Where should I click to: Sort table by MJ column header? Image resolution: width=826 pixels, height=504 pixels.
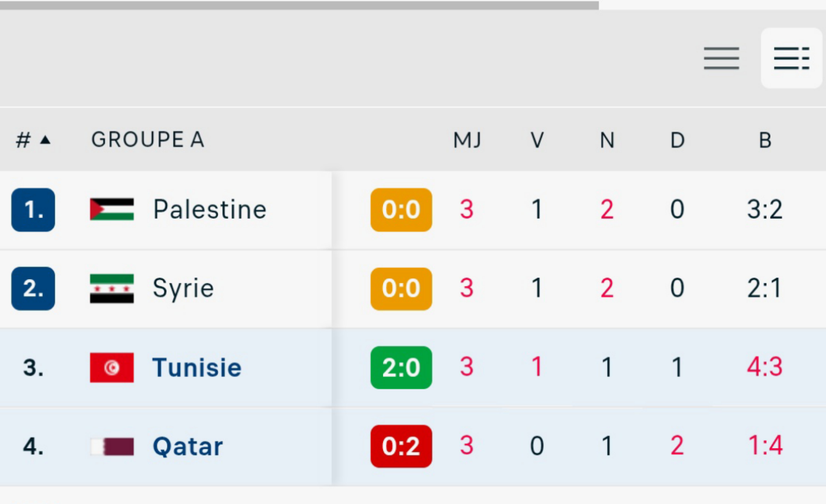[467, 140]
